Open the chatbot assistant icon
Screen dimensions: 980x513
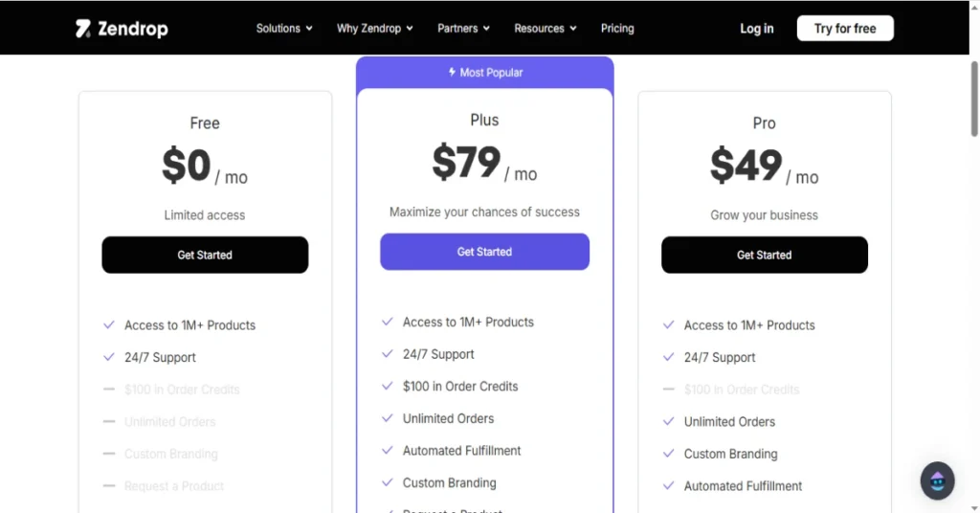[937, 480]
